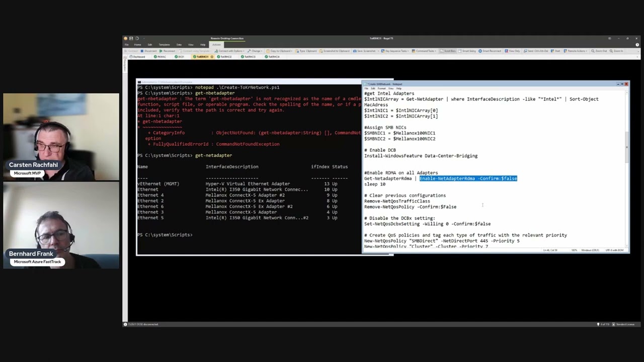Viewport: 644px width, 362px height.
Task: Switch to the PKWAC connection tab
Action: point(160,57)
